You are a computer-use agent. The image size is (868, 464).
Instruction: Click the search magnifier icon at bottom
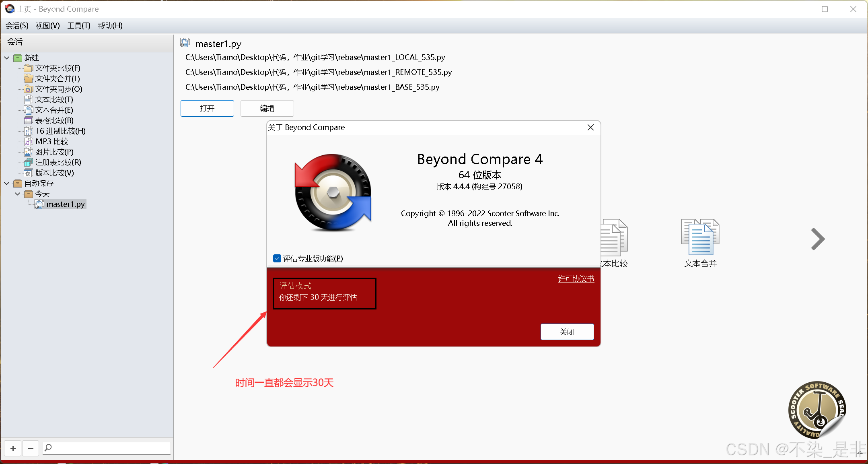tap(48, 448)
